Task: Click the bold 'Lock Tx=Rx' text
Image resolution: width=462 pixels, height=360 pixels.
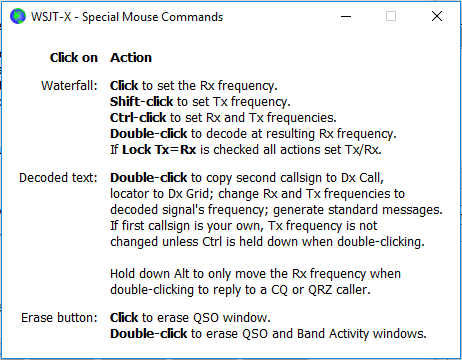Action: click(x=159, y=150)
